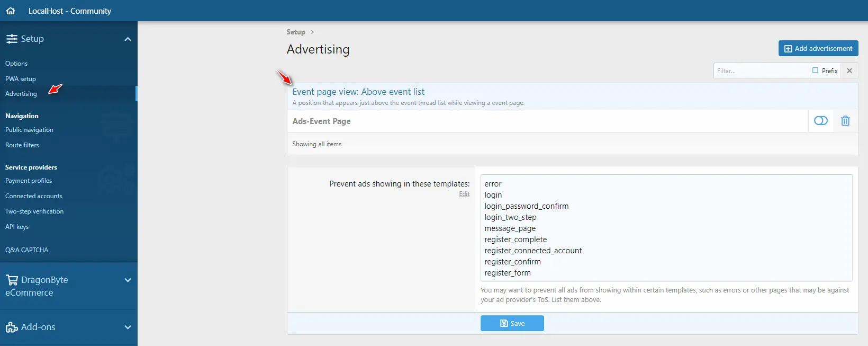
Task: Click the 'register_form' template line
Action: (x=507, y=273)
